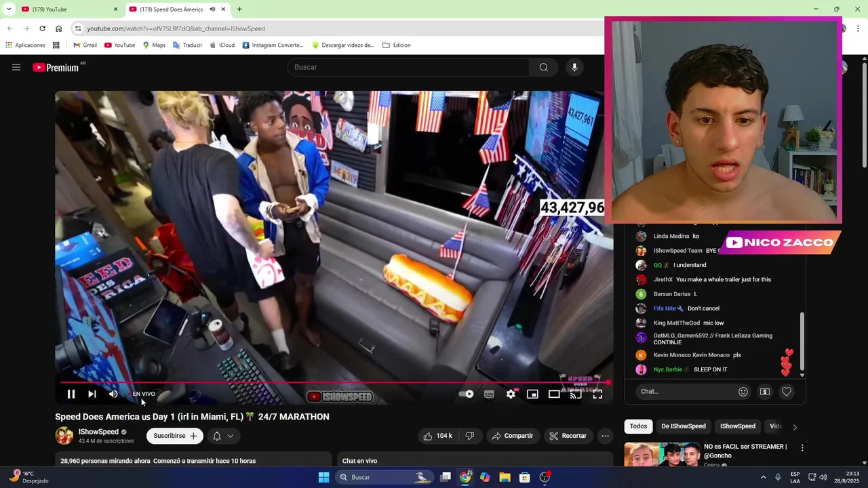Pause the live video
This screenshot has height=488, width=868.
tap(71, 394)
